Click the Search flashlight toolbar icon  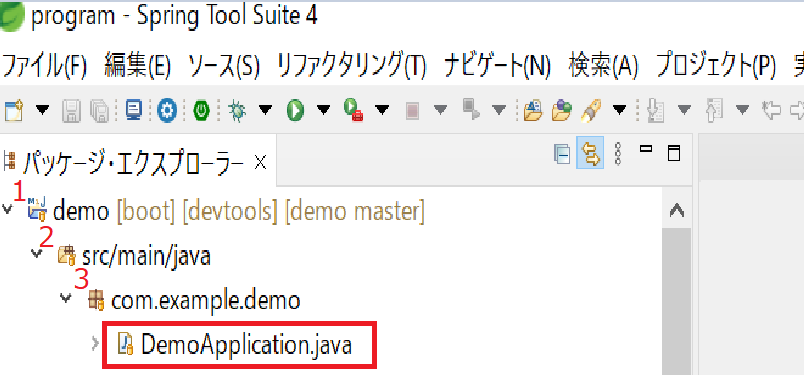pyautogui.click(x=591, y=110)
